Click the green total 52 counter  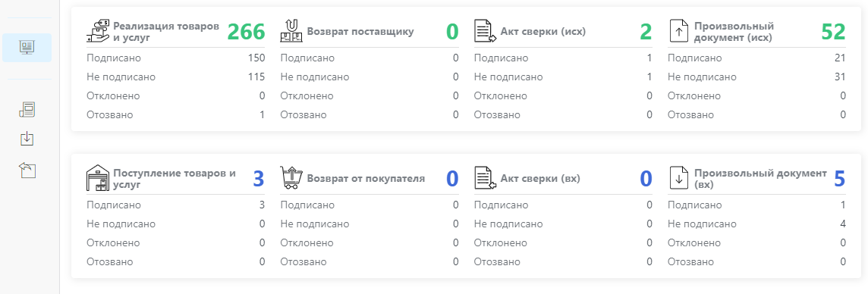833,32
